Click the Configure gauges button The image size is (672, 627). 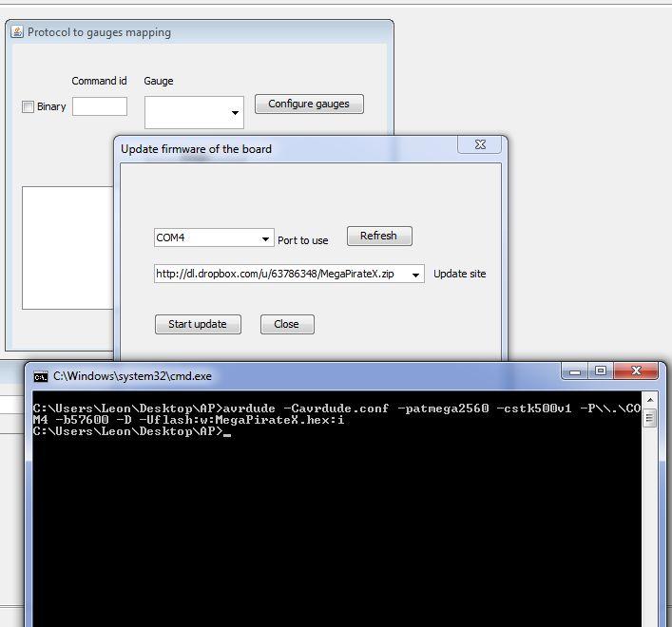[309, 104]
